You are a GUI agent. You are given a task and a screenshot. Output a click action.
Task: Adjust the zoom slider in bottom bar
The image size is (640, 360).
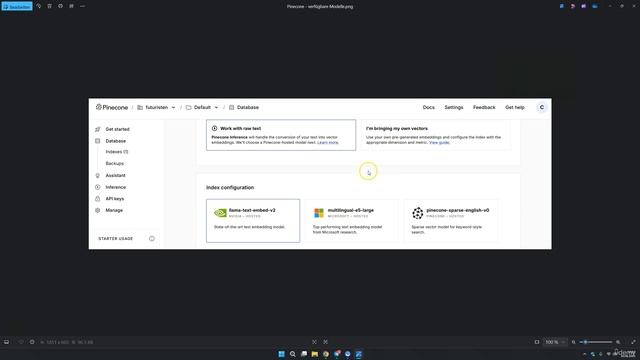[596, 342]
